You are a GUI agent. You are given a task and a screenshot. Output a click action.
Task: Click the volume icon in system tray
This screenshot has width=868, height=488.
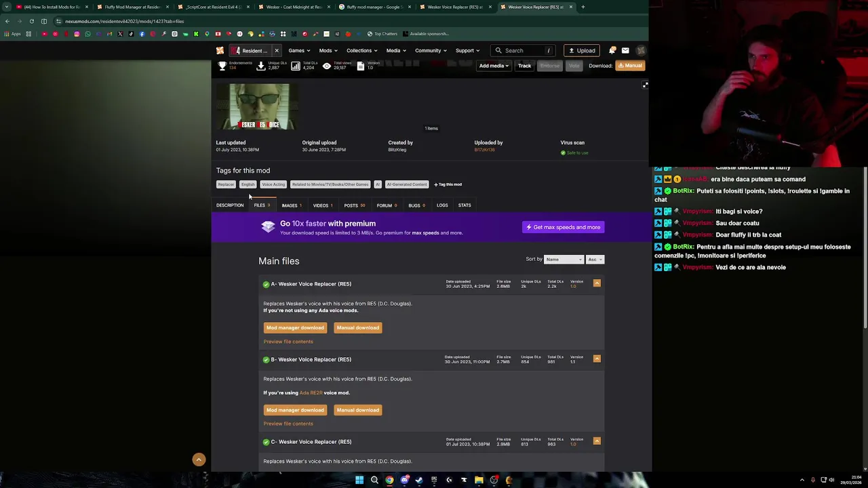pyautogui.click(x=833, y=480)
